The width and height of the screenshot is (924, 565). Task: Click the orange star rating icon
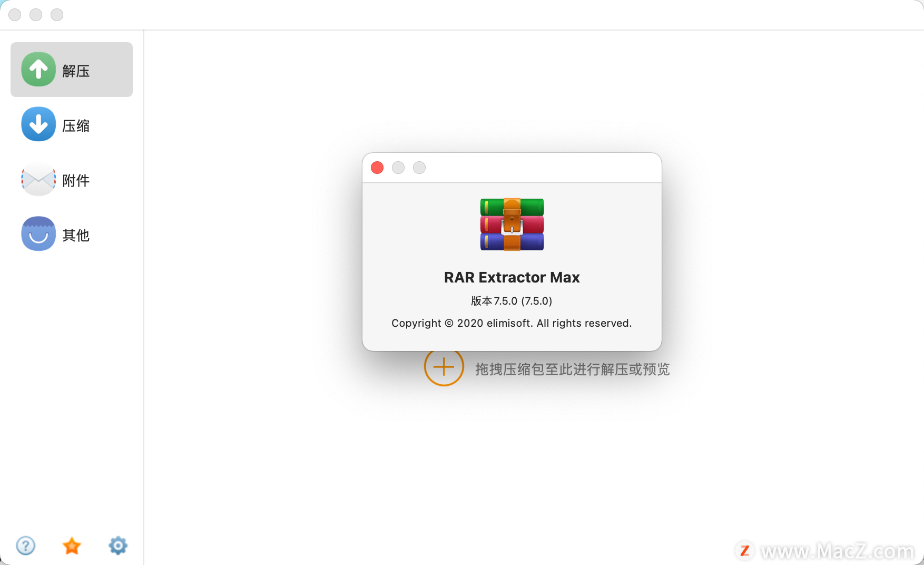click(72, 545)
